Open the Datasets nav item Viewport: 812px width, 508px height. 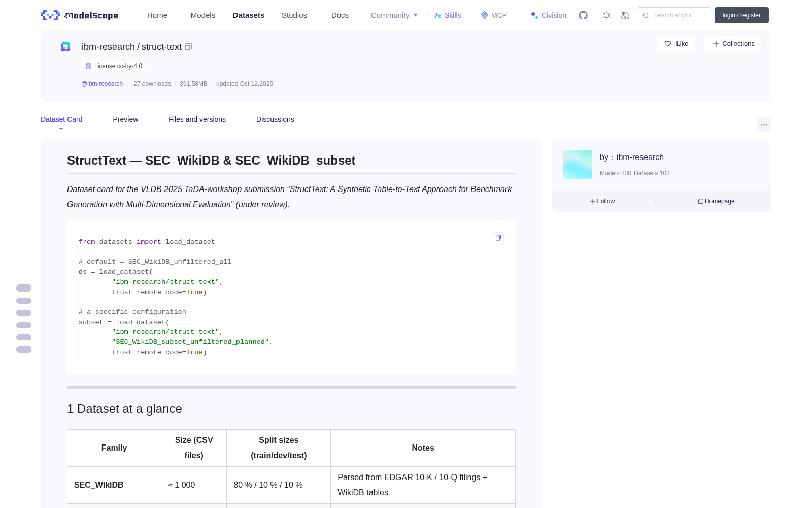pyautogui.click(x=249, y=15)
